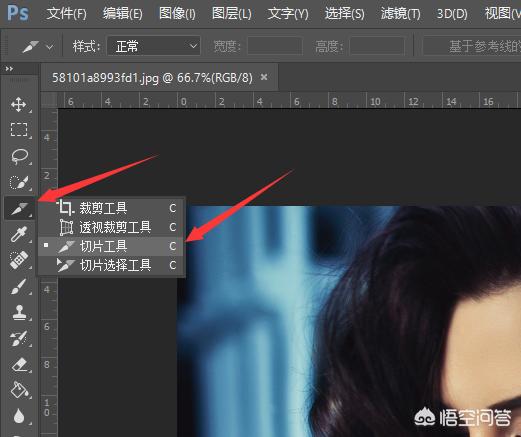Image resolution: width=521 pixels, height=437 pixels.
Task: Expand the toolbar with double-arrow
Action: click(9, 69)
